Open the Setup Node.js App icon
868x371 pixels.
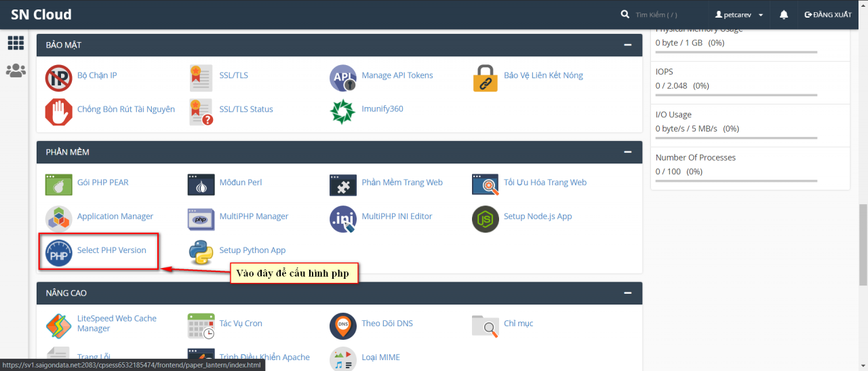486,219
